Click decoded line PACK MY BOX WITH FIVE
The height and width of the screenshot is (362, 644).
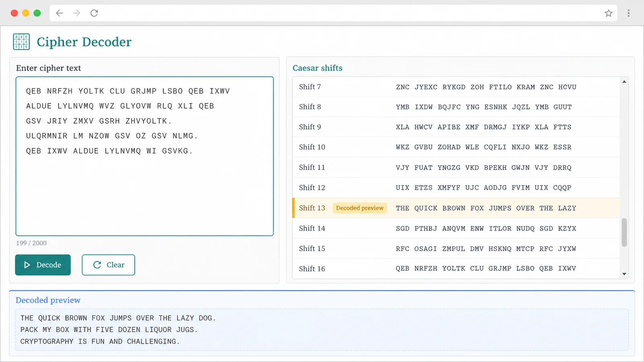pos(109,330)
